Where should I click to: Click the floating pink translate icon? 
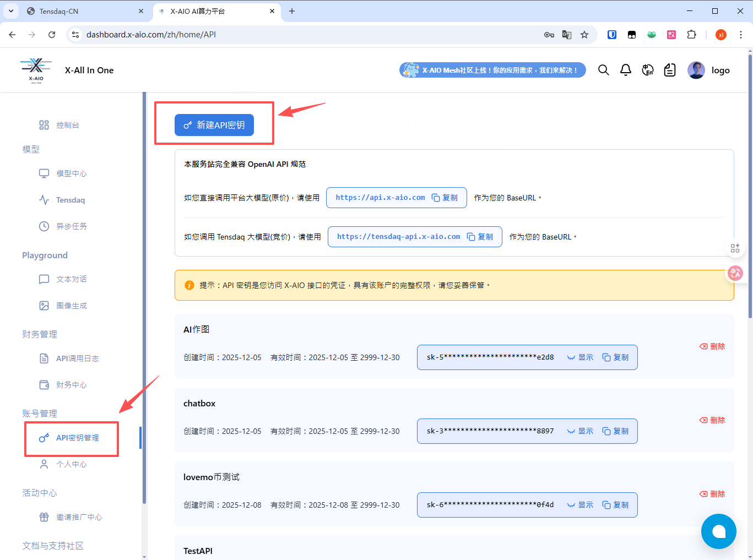pyautogui.click(x=735, y=273)
